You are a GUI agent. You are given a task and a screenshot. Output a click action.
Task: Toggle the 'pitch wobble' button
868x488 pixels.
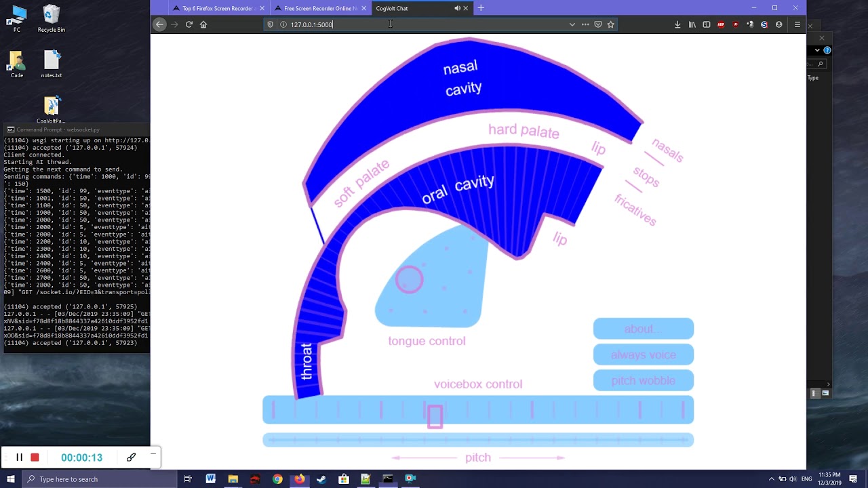pos(644,380)
